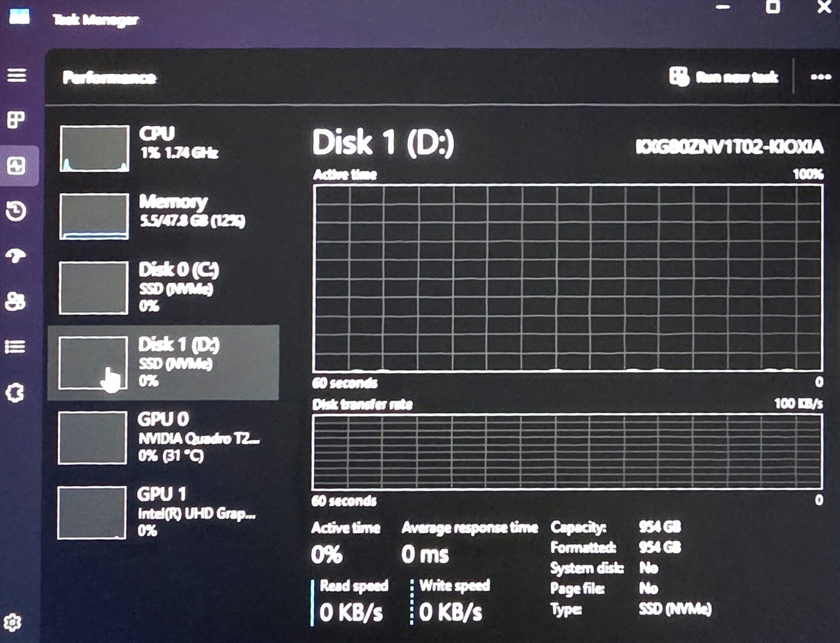Click the Write speed 0 KB/s value
Image resolution: width=840 pixels, height=643 pixels.
450,612
